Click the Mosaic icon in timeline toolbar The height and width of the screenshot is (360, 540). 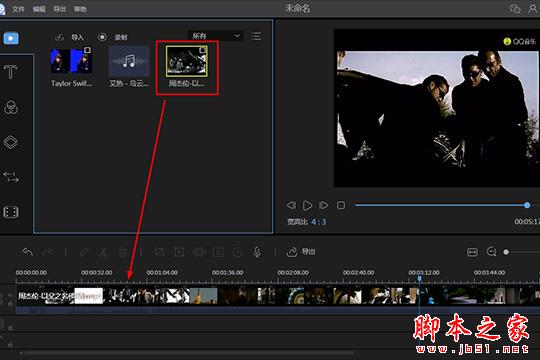click(198, 252)
